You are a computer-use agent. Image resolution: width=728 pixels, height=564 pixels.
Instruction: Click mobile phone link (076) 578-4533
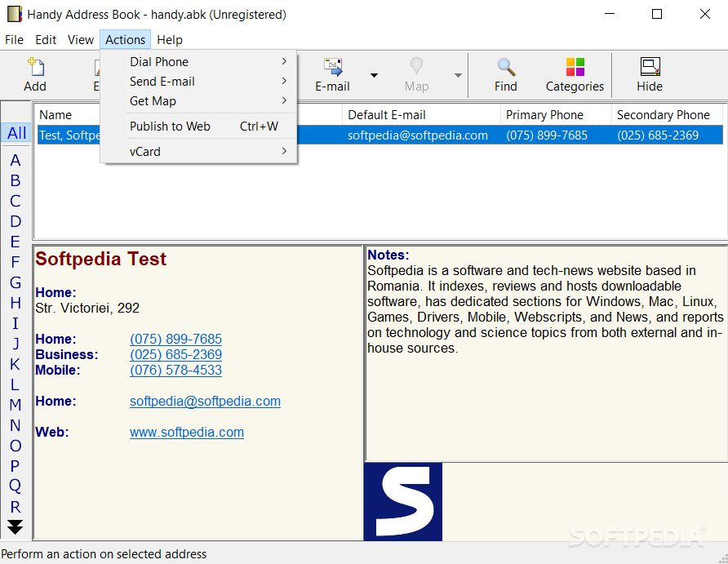(176, 371)
